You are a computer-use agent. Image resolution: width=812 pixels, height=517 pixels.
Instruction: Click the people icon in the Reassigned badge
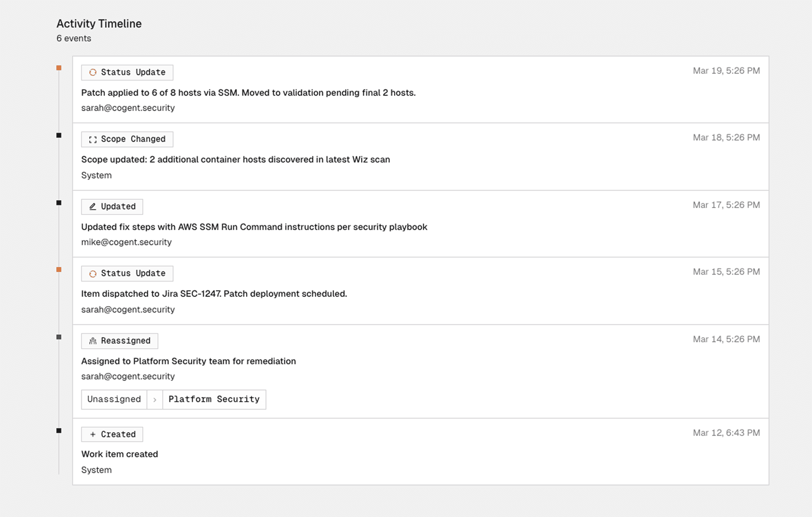tap(93, 341)
